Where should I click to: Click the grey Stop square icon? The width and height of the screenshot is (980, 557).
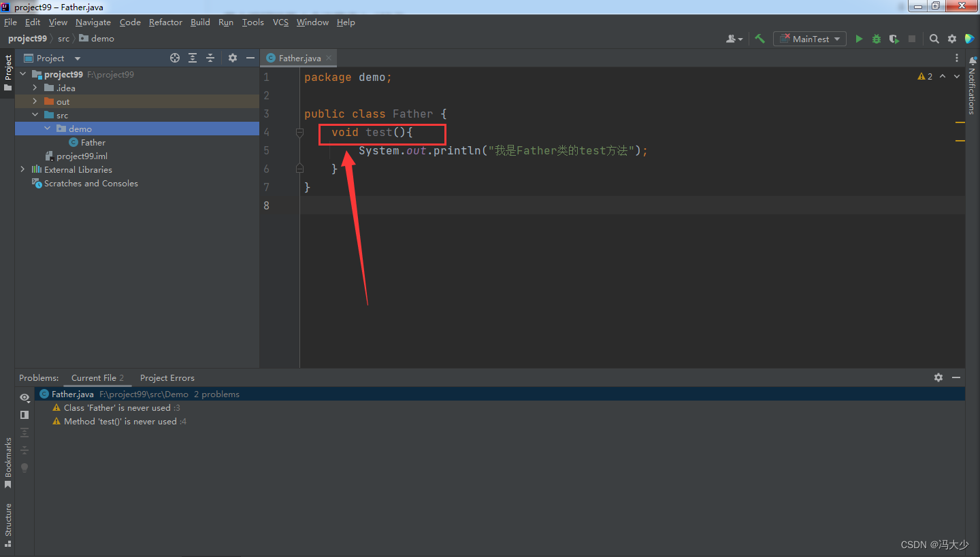click(912, 39)
